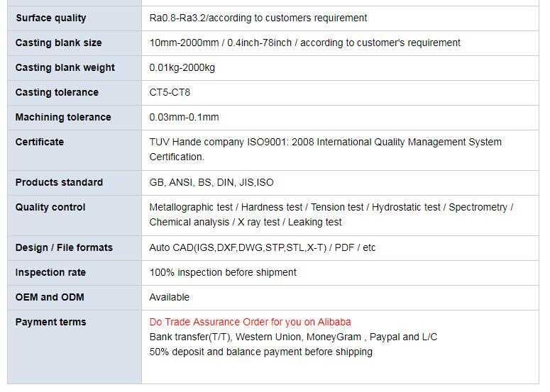550x392 pixels.
Task: Click the 'Inspection rate' label
Action: [50, 272]
